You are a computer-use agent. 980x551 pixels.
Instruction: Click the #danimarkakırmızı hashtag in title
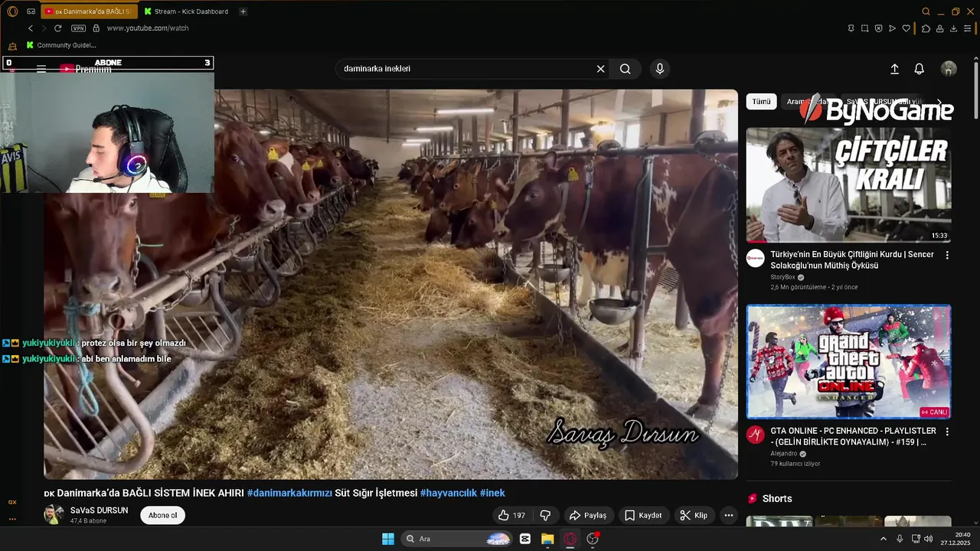click(x=289, y=493)
